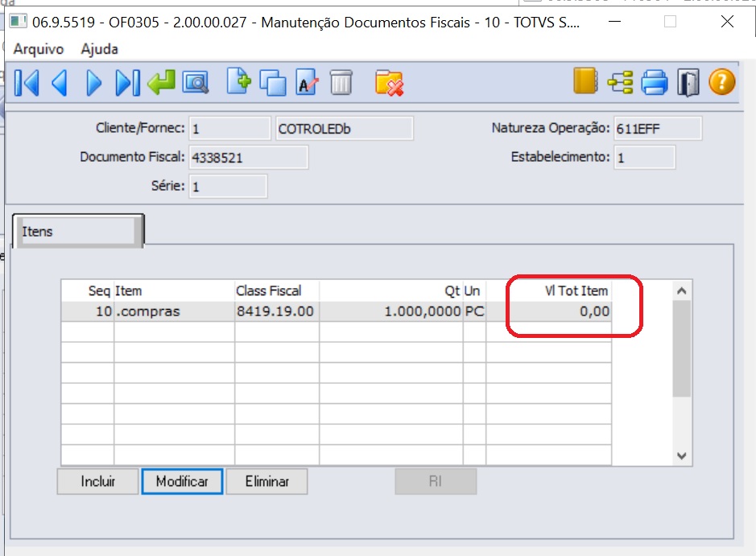Open the Arquivo menu
The image size is (756, 556).
point(39,49)
